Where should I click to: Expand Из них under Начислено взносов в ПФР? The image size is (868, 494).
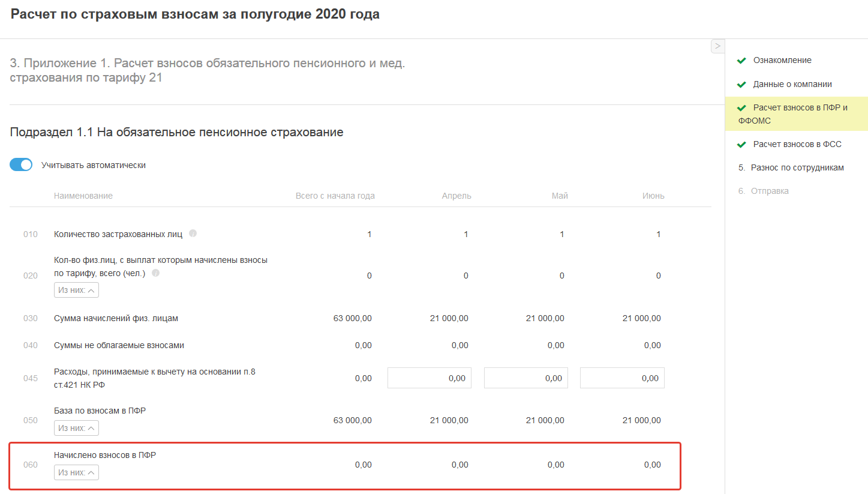[x=76, y=473]
